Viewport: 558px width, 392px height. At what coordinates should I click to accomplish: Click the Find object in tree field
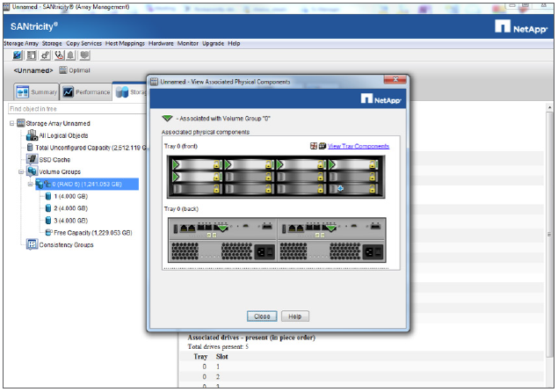click(76, 109)
